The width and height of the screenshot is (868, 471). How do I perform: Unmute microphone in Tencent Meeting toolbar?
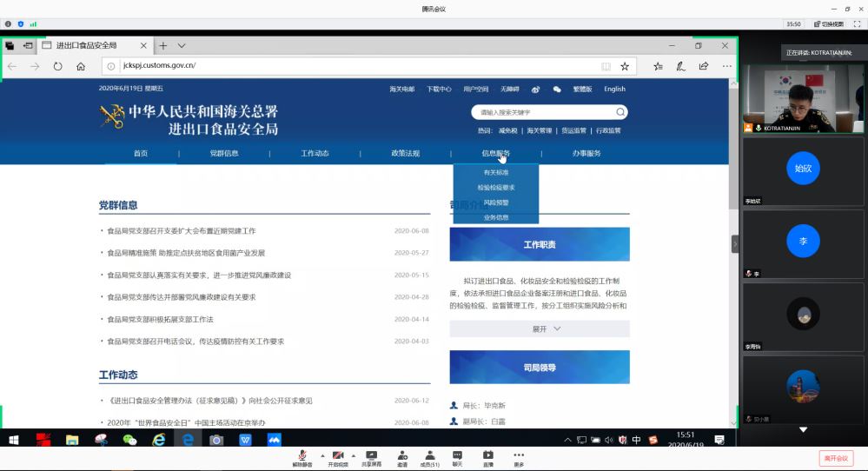click(x=302, y=458)
